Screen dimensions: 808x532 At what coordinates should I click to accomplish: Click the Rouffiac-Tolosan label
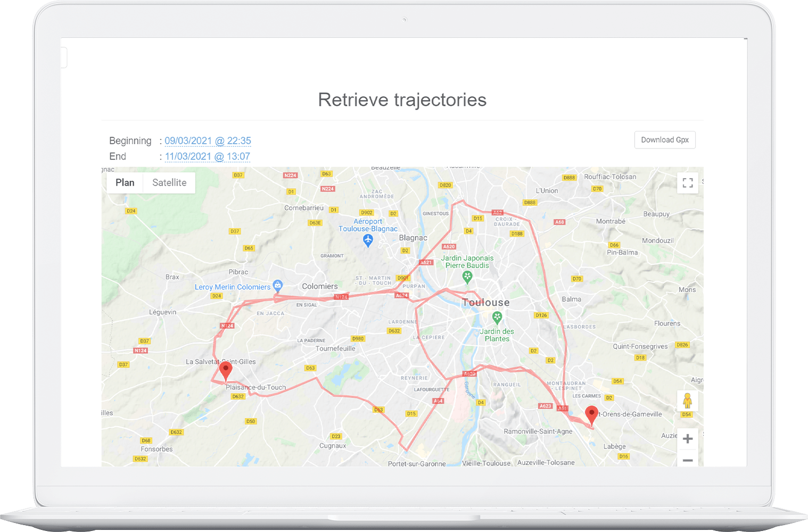610,177
